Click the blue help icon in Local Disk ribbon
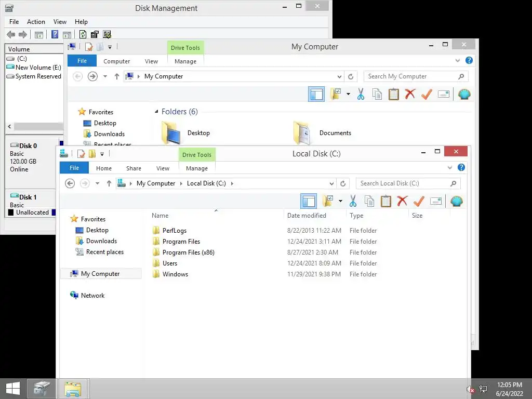Image resolution: width=532 pixels, height=399 pixels. pos(461,167)
